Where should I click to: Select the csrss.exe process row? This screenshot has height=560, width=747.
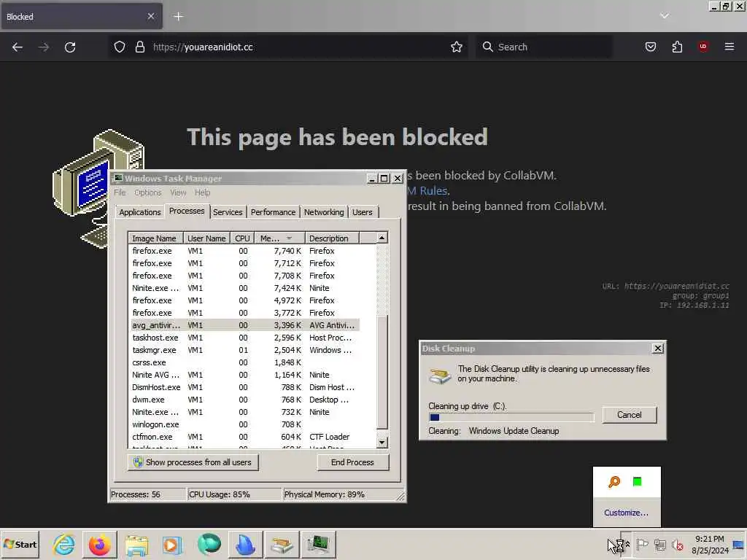(245, 362)
